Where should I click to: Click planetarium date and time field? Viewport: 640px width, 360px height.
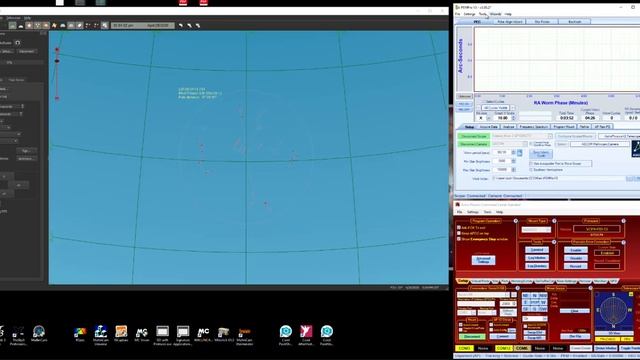(143, 25)
